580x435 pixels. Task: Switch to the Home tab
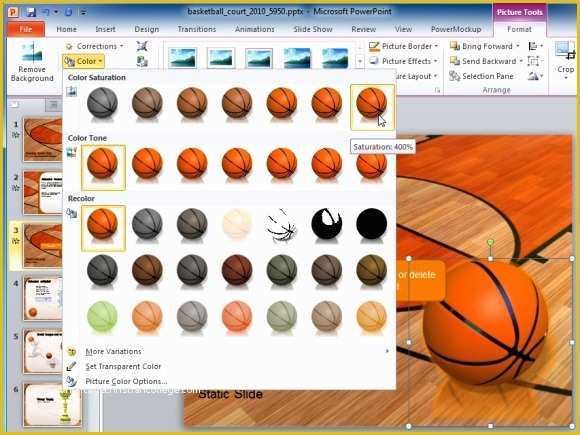click(x=67, y=29)
